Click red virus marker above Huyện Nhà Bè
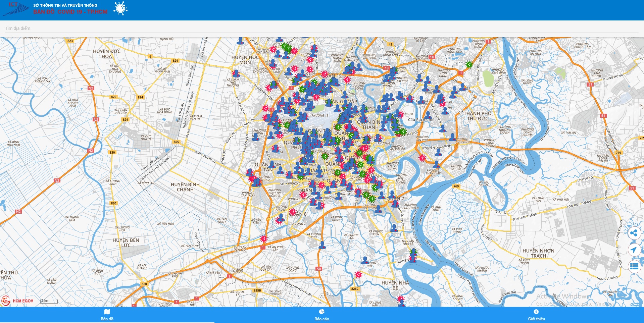 (358, 275)
